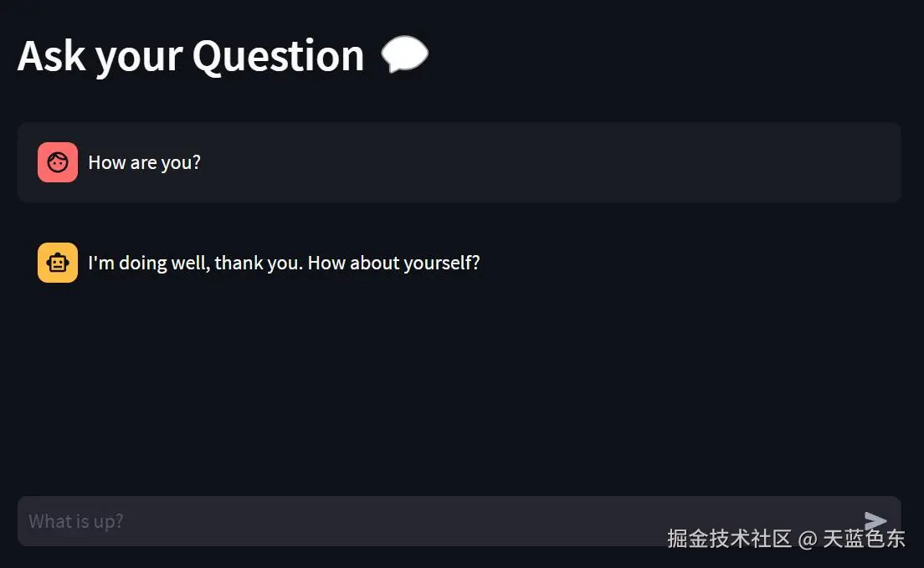Click the 掘金技术社区 watermark text
Screen dimensions: 924x568
(x=729, y=538)
